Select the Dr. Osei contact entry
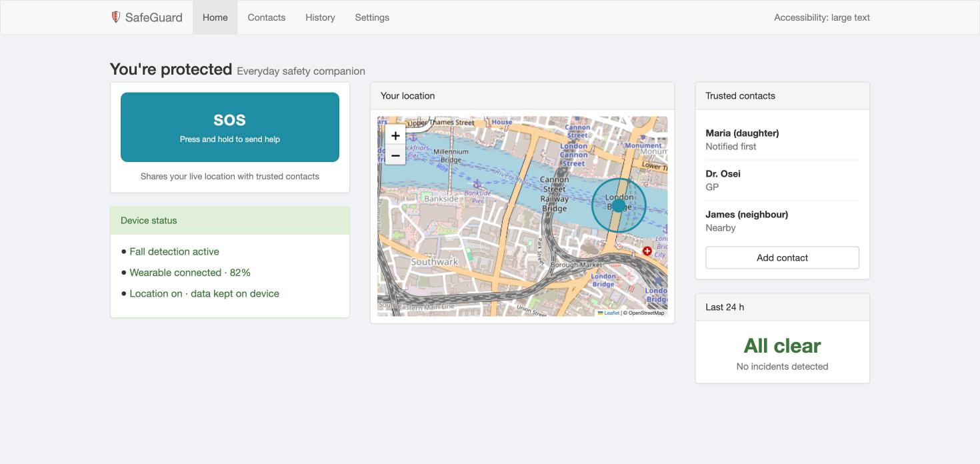 (x=782, y=181)
